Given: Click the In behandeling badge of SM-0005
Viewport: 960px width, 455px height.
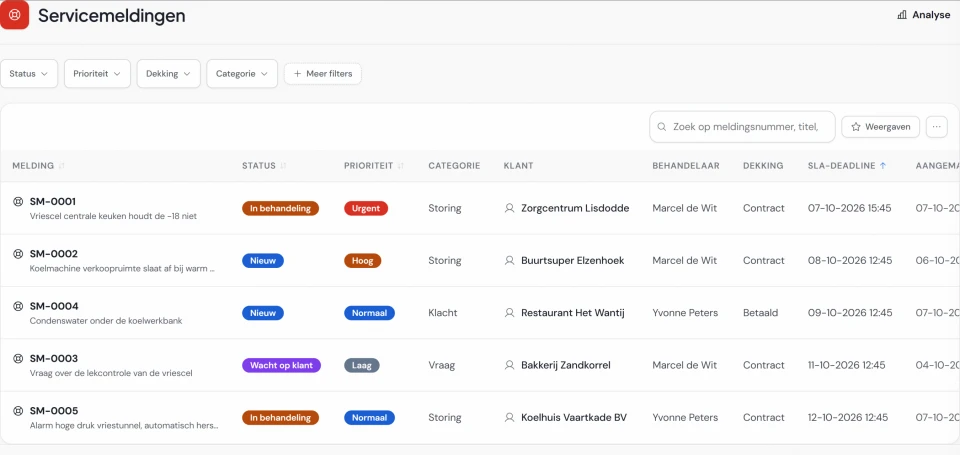Looking at the screenshot, I should (x=280, y=418).
